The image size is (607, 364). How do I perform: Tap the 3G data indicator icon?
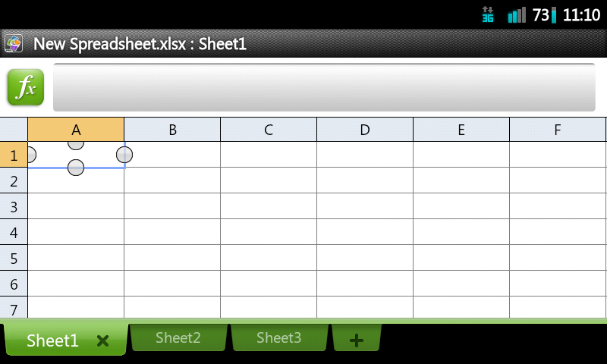488,14
